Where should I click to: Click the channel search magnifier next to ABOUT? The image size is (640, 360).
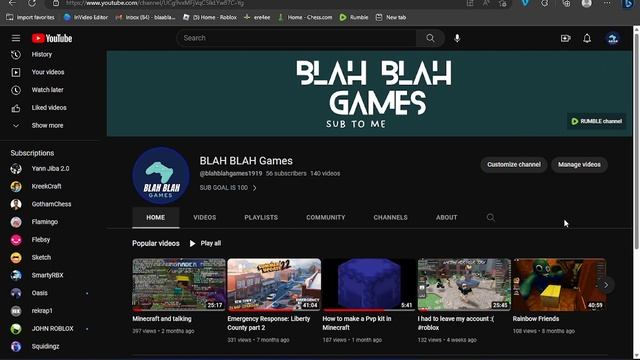click(x=491, y=218)
